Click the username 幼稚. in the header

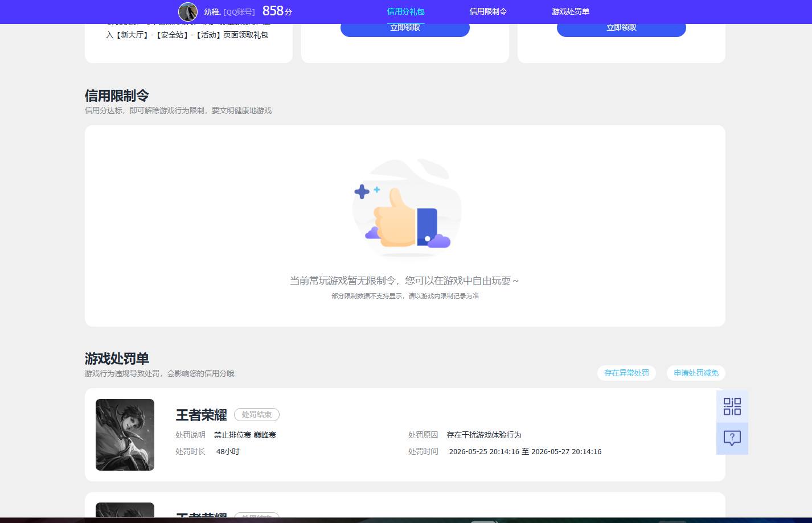(212, 12)
